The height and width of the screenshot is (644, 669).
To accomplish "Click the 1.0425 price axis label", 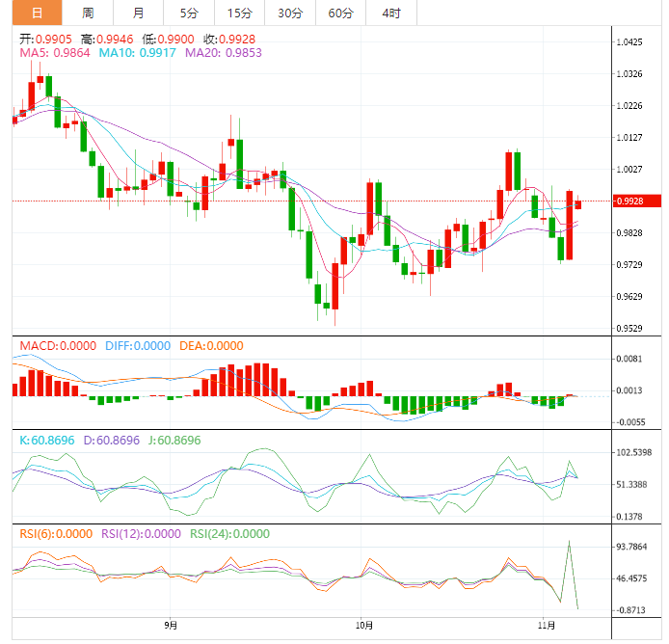I will pos(629,42).
